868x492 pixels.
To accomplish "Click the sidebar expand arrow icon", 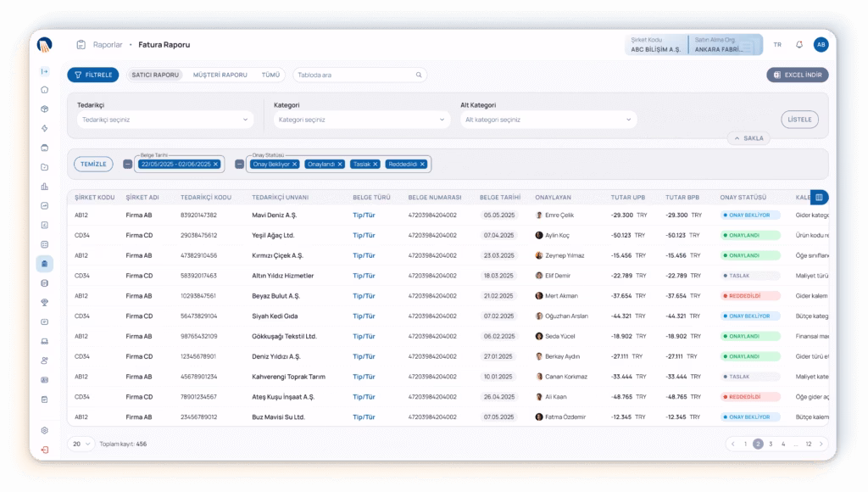I will (x=45, y=71).
